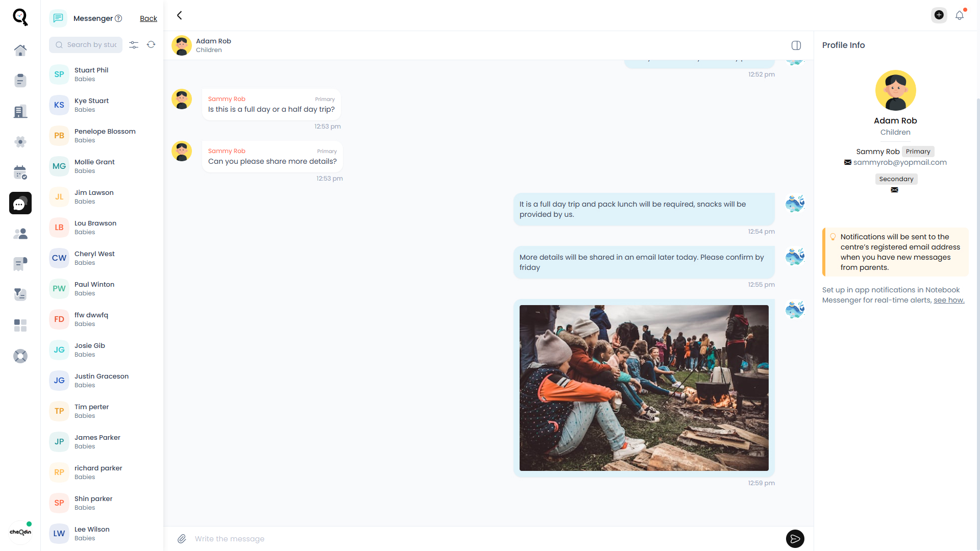Click the secondary contact email envelope icon
The width and height of the screenshot is (980, 551).
(894, 190)
